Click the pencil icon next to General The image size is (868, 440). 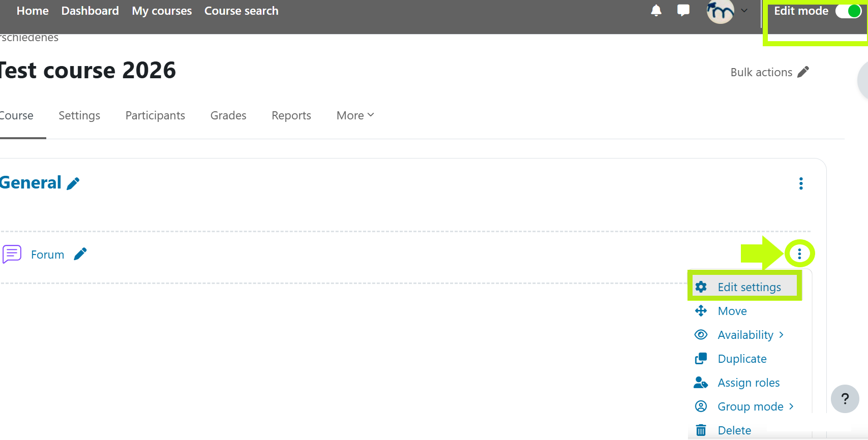click(73, 183)
